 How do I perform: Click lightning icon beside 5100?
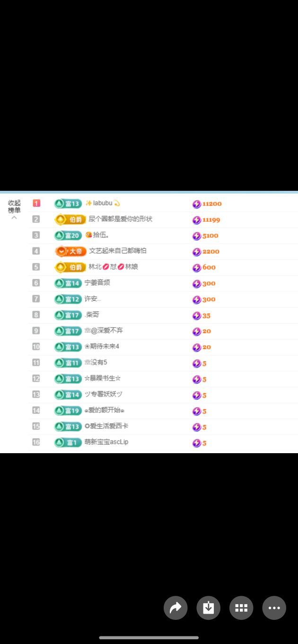tap(197, 236)
